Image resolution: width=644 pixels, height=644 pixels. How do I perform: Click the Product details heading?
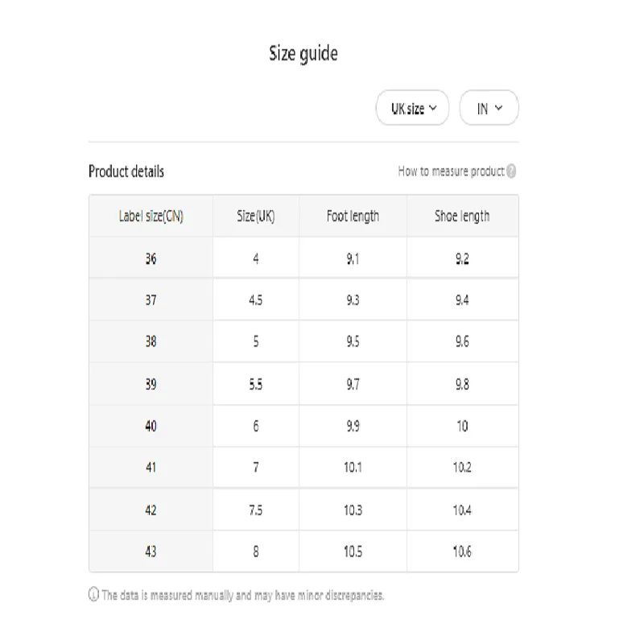click(126, 171)
